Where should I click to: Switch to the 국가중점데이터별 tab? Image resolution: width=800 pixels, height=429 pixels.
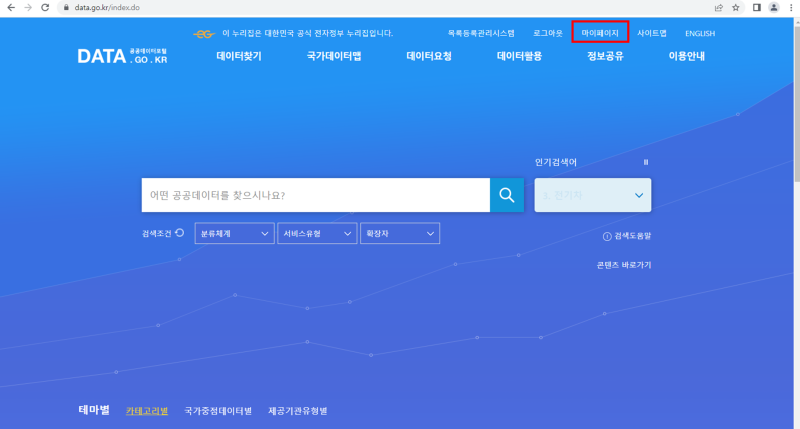coord(218,411)
